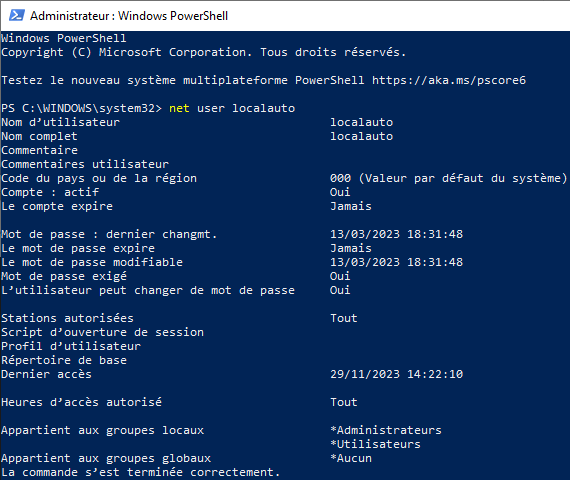The width and height of the screenshot is (570, 480).
Task: Click the PowerShell icon in title bar
Action: pyautogui.click(x=17, y=16)
